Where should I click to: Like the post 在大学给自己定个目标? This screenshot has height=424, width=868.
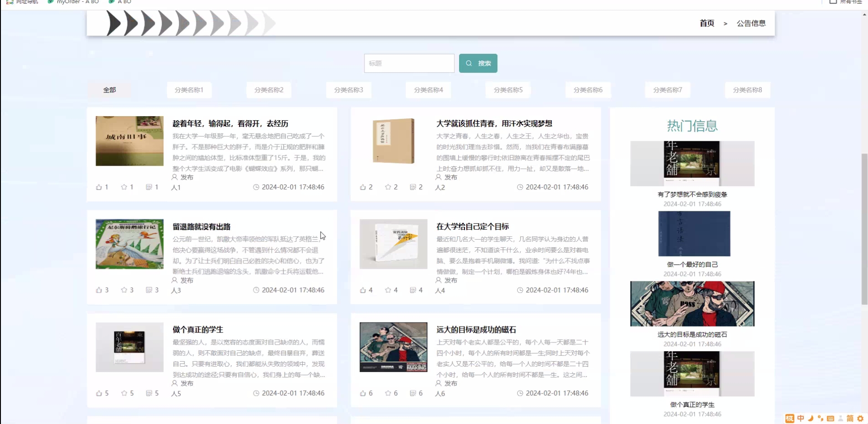363,290
